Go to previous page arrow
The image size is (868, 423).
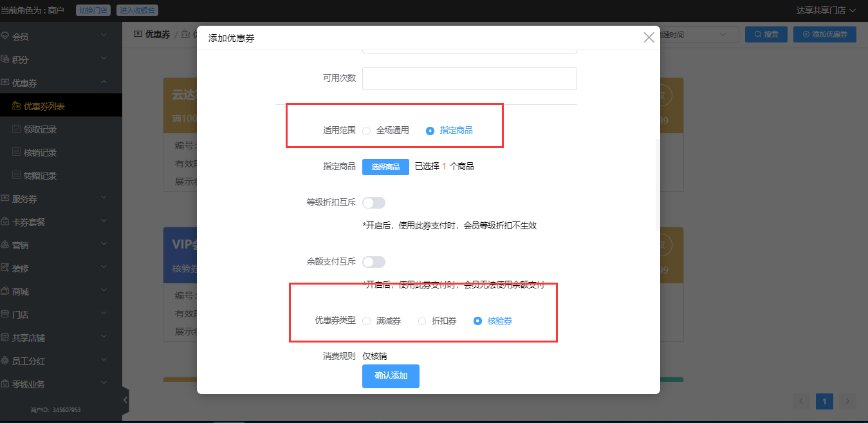pyautogui.click(x=802, y=401)
